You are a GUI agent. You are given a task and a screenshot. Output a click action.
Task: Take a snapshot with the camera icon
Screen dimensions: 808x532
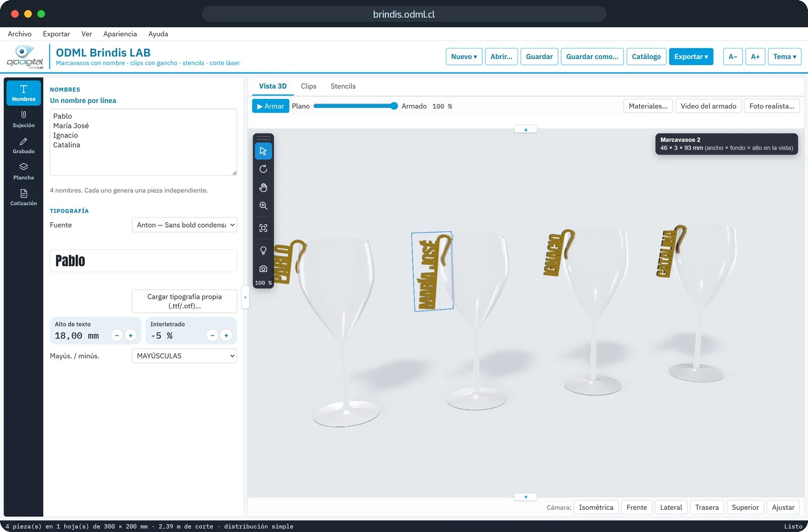(x=263, y=269)
